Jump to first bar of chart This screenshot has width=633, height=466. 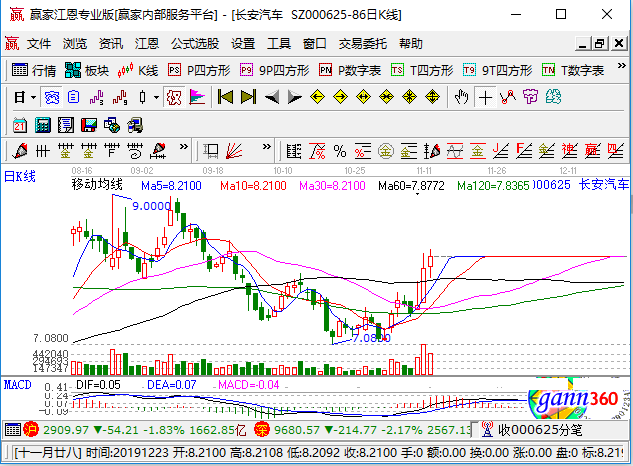225,97
